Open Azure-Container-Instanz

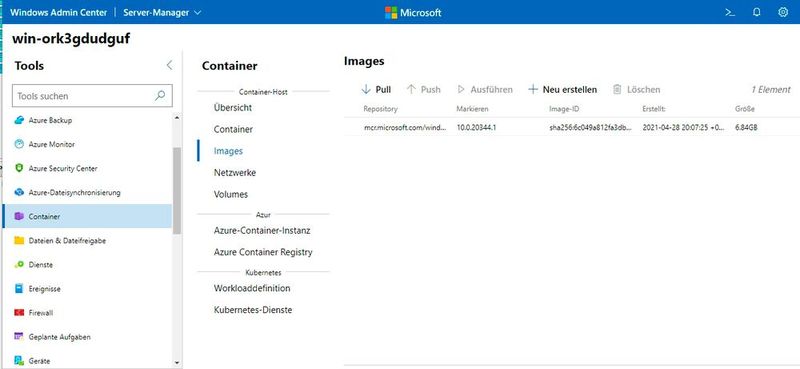(262, 230)
